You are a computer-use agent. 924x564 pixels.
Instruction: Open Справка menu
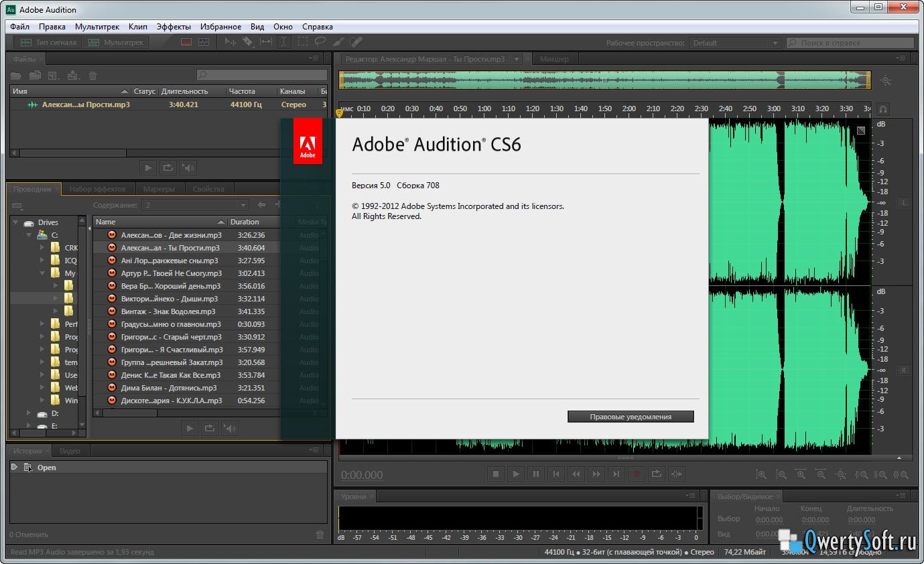point(318,27)
